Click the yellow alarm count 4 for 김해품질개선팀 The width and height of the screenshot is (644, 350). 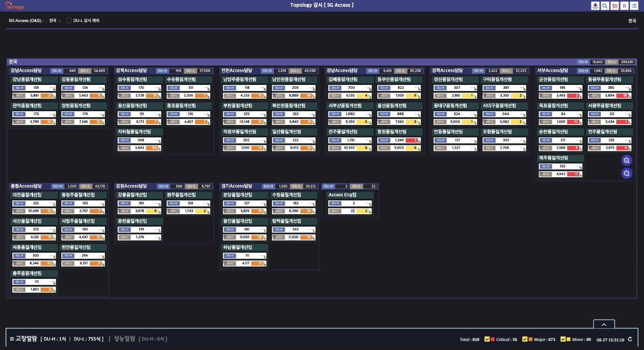363,96
